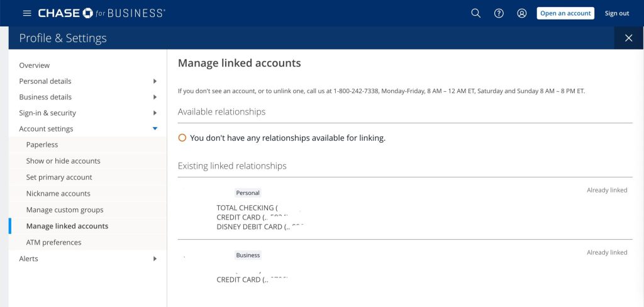This screenshot has height=307, width=644.
Task: Collapse the Account settings section
Action: click(x=155, y=129)
